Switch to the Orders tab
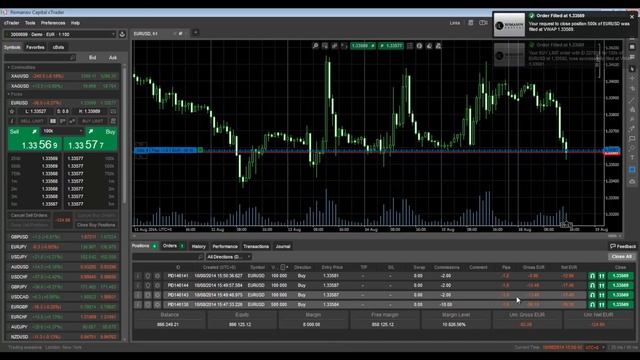Screen dimensions: 640x360 point(173,246)
